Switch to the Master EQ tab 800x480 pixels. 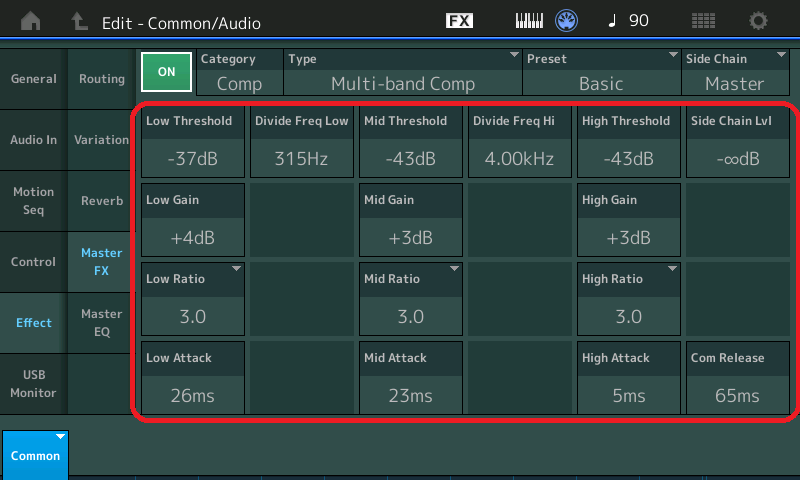tap(101, 323)
